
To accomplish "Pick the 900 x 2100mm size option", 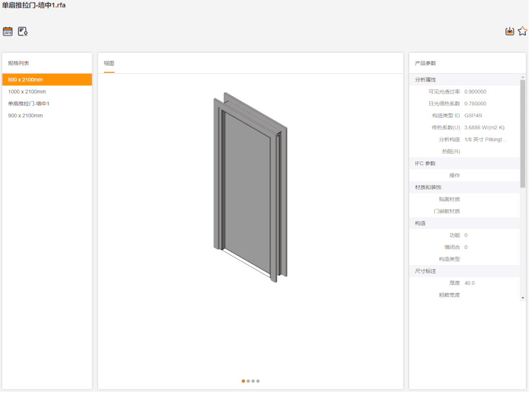I will click(26, 116).
